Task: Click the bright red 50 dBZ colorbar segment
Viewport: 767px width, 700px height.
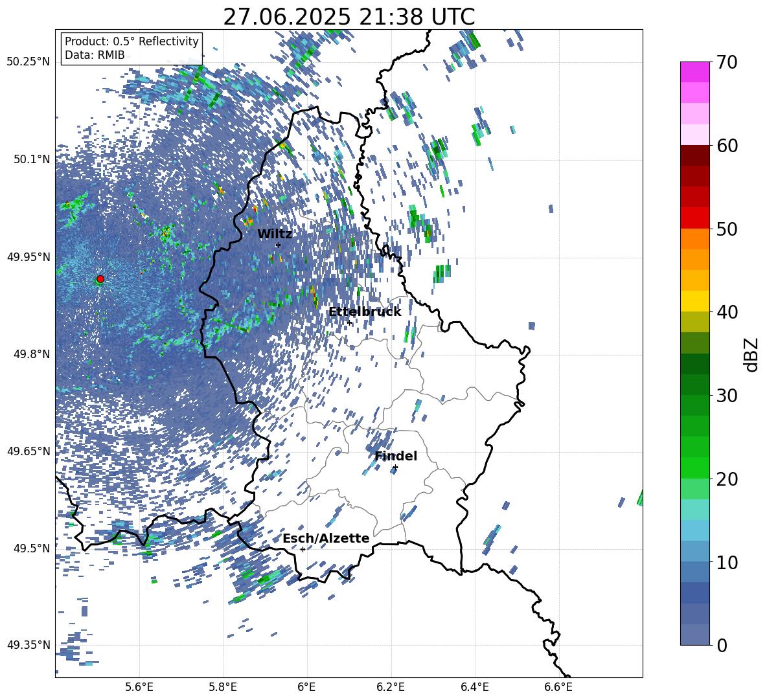Action: [x=694, y=218]
